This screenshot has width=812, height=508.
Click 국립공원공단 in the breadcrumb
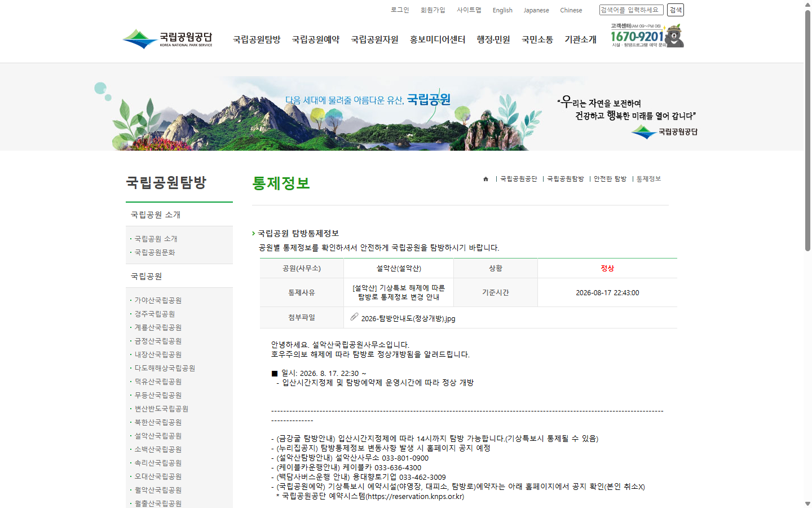pyautogui.click(x=519, y=179)
